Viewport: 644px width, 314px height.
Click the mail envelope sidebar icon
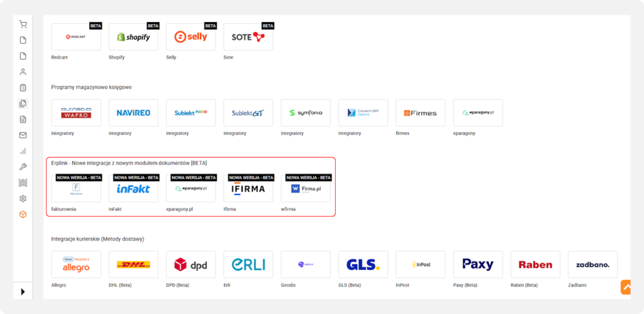coord(23,135)
